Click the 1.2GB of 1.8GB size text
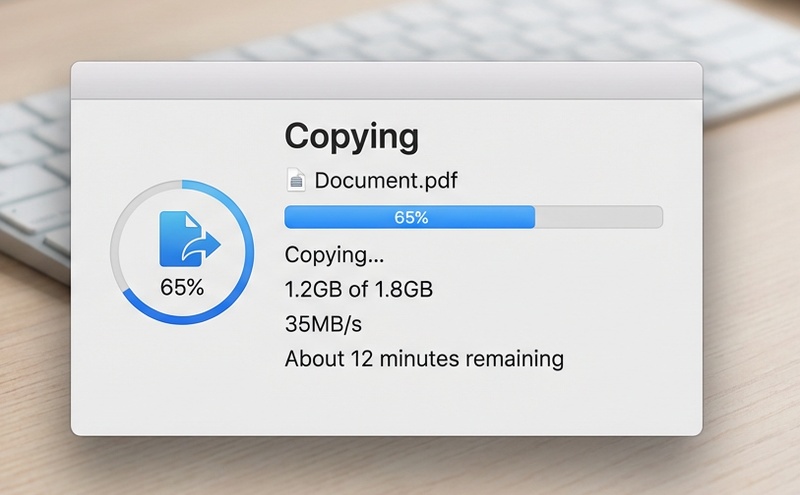Image resolution: width=800 pixels, height=495 pixels. [359, 290]
